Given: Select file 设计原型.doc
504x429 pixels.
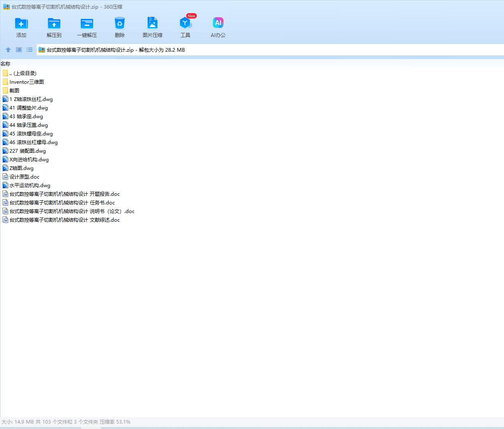Looking at the screenshot, I should (x=21, y=177).
